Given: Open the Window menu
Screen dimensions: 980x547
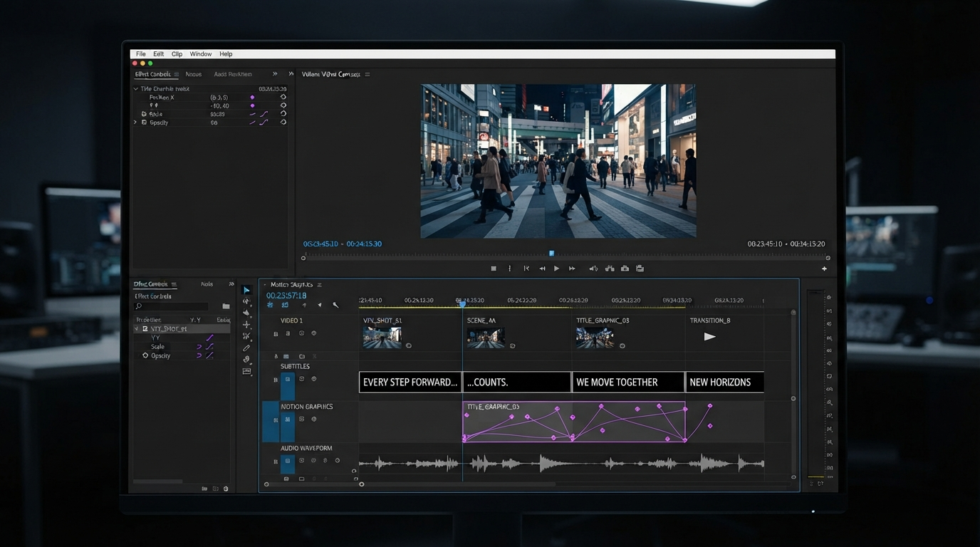Looking at the screenshot, I should point(201,54).
